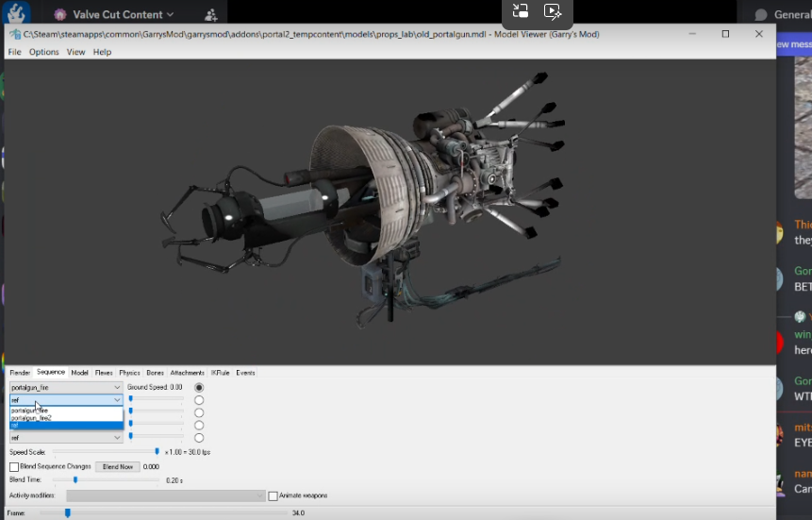Click the Frame slider handle
Screen dimensions: 812x520
click(x=67, y=512)
